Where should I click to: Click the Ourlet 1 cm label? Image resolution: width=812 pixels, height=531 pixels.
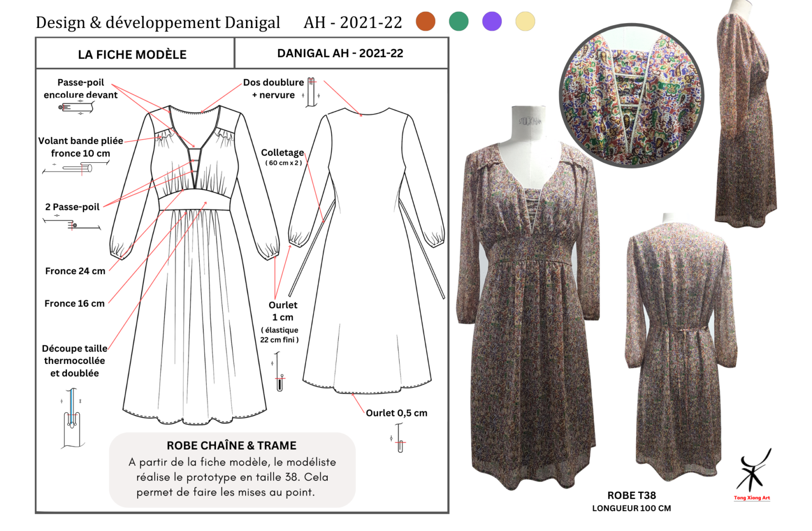click(283, 311)
